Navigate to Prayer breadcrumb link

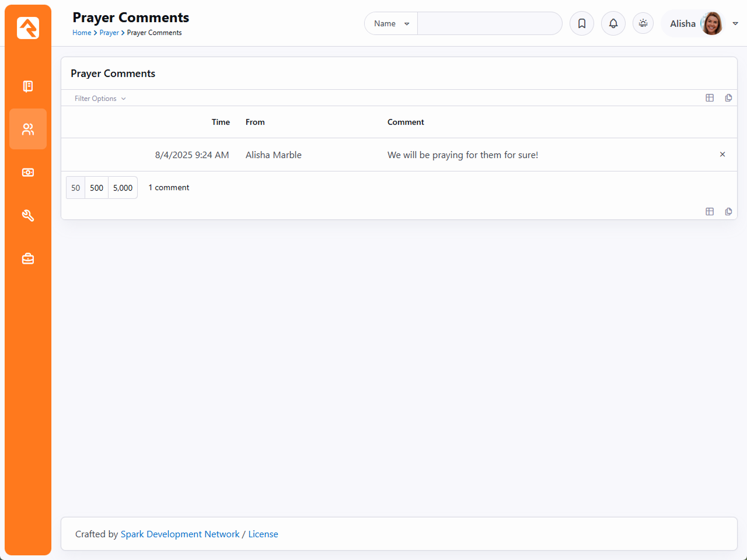pyautogui.click(x=109, y=33)
